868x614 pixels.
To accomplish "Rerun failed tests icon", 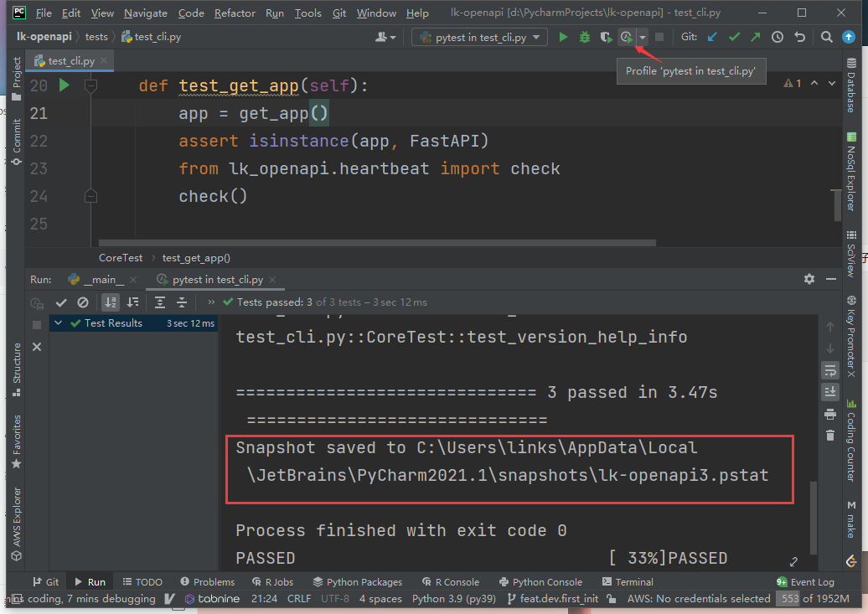I will click(x=37, y=303).
